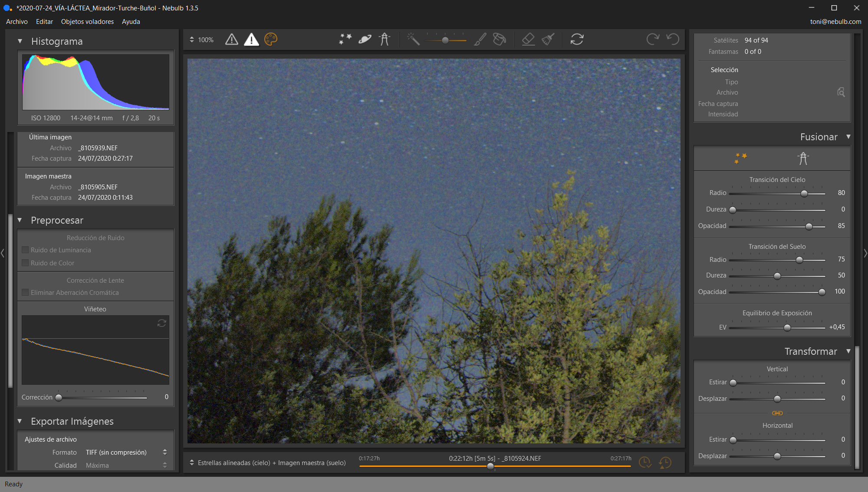
Task: Click the orange link icon between Vertical and Horizontal
Action: pos(777,413)
